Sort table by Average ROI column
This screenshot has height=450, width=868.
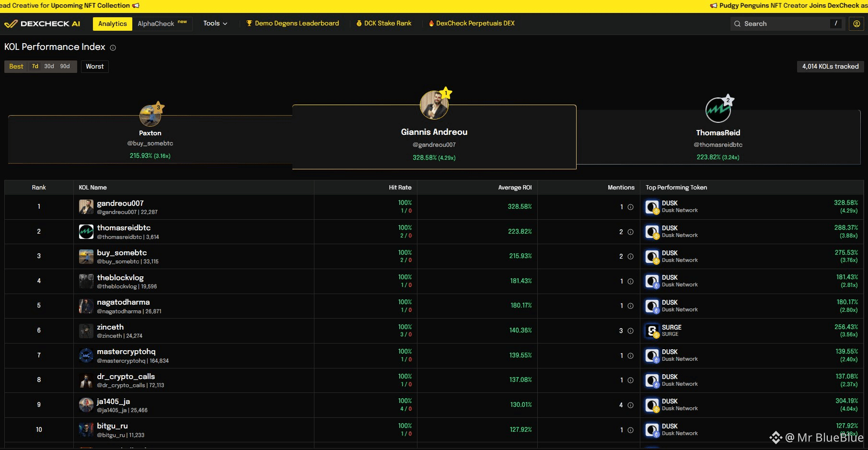coord(515,188)
